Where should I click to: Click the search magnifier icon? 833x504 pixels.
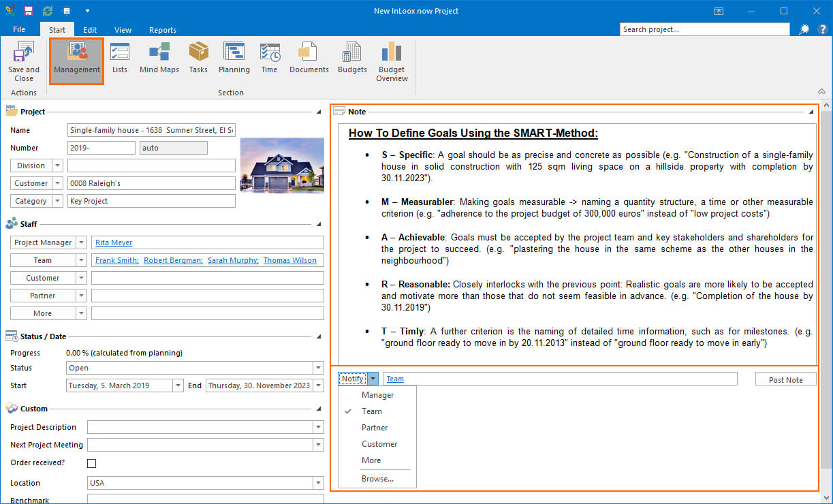pos(804,29)
